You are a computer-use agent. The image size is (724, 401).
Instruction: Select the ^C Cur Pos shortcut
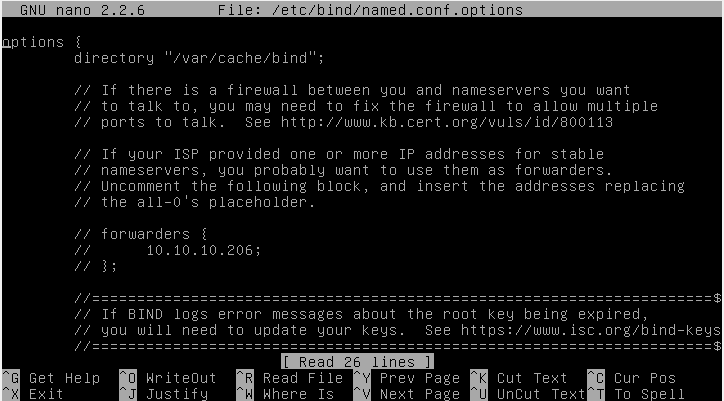click(x=631, y=378)
